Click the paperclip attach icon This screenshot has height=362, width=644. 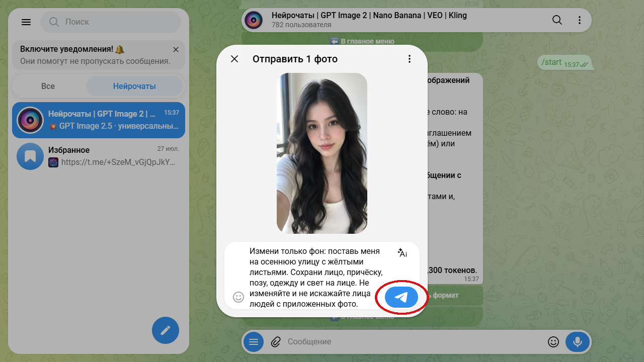pos(276,342)
